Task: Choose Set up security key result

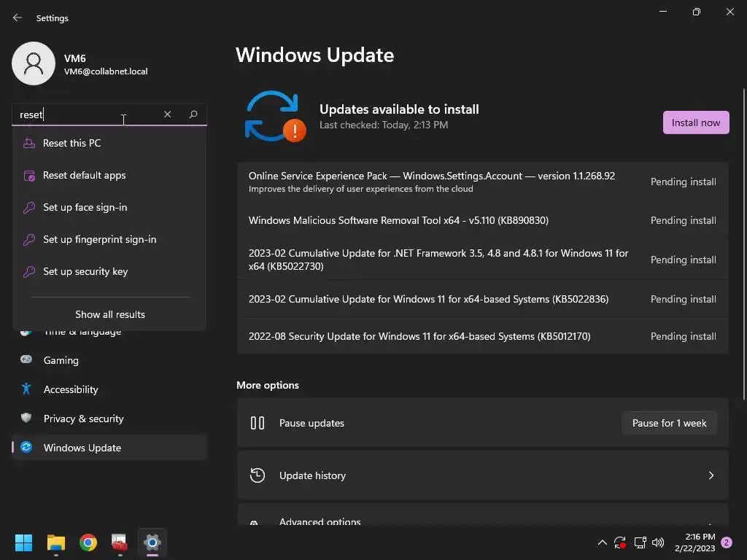Action: tap(109, 271)
